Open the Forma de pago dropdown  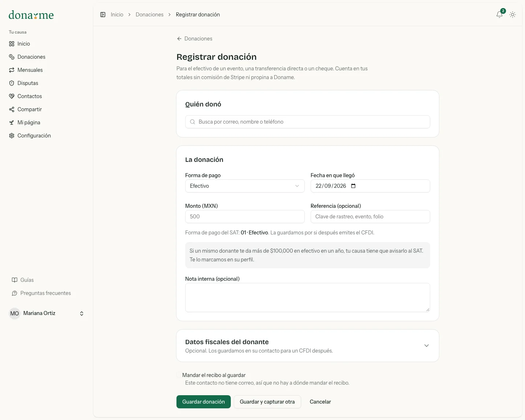click(x=245, y=186)
